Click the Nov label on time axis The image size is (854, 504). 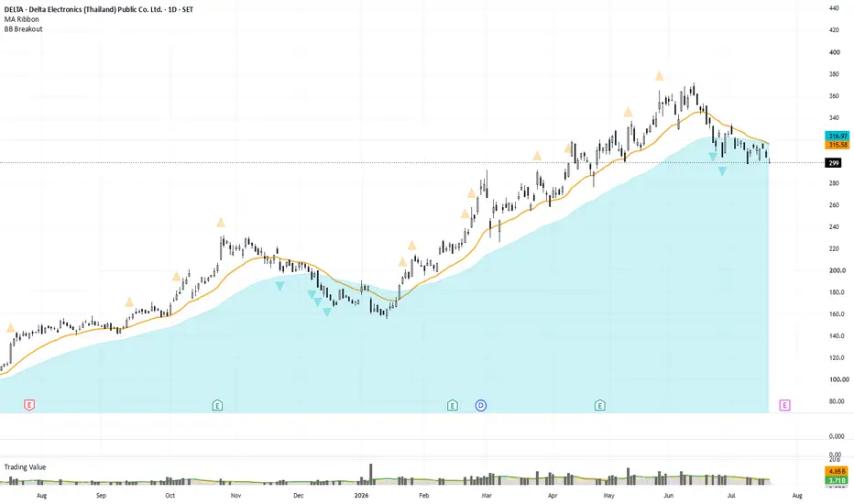[235, 495]
